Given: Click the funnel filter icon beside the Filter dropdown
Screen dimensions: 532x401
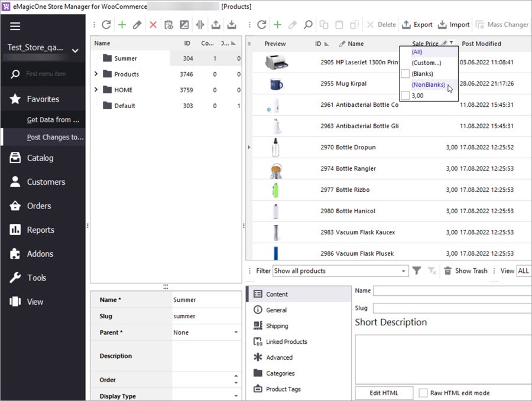Looking at the screenshot, I should point(417,271).
